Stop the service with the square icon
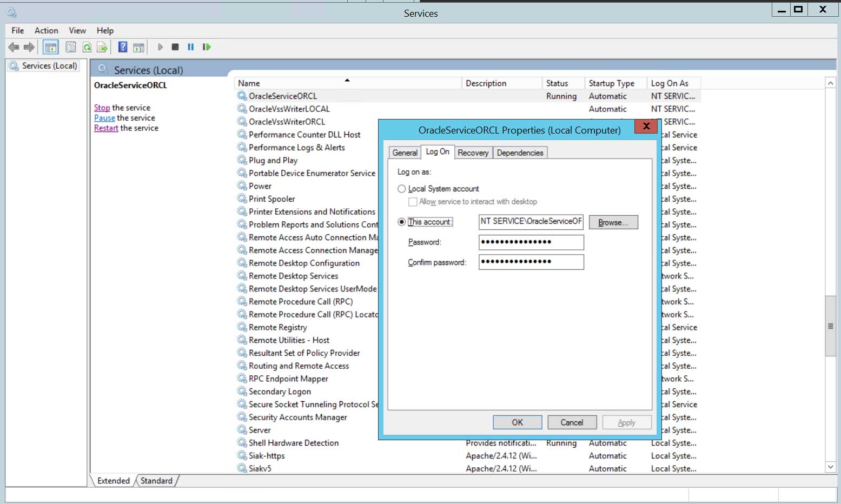Viewport: 841px width, 504px height. coord(175,47)
